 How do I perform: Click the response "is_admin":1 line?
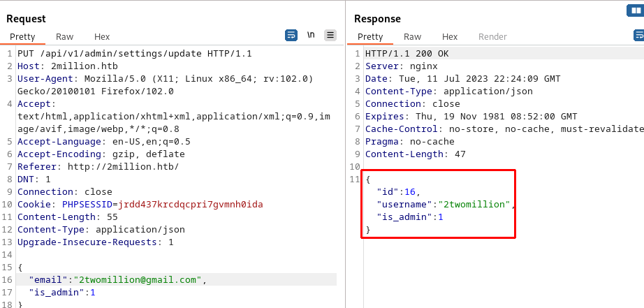click(x=410, y=217)
